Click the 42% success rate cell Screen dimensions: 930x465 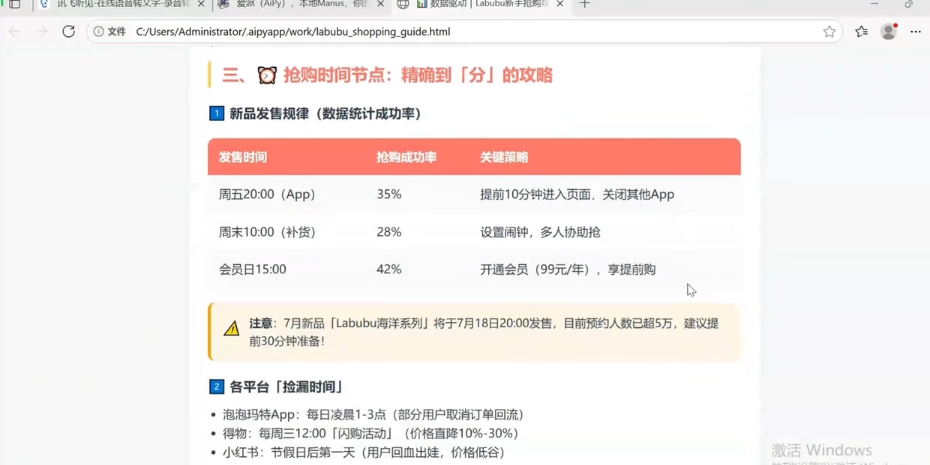click(389, 269)
